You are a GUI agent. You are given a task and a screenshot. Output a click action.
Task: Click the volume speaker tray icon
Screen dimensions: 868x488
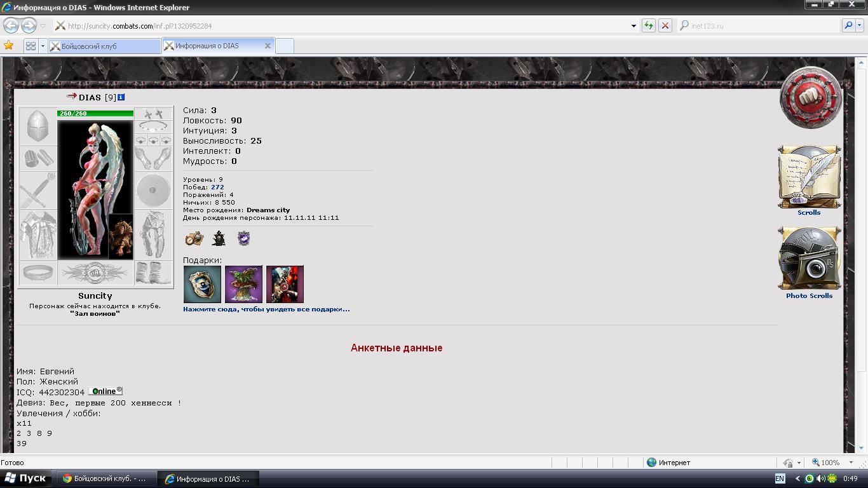pyautogui.click(x=820, y=478)
